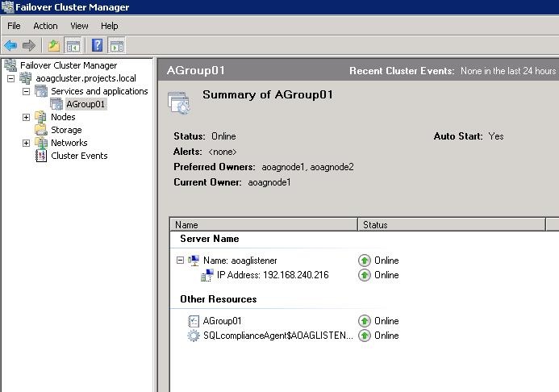Click the Cluster Events tree icon
Image resolution: width=559 pixels, height=392 pixels.
[x=41, y=156]
